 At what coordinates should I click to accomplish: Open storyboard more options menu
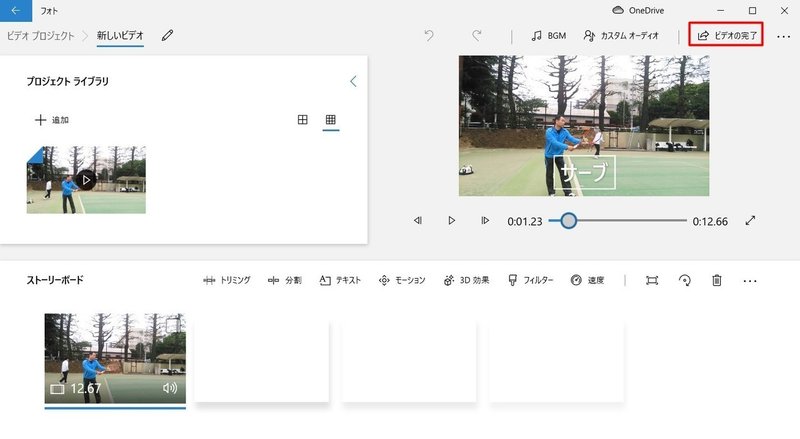[x=750, y=281]
